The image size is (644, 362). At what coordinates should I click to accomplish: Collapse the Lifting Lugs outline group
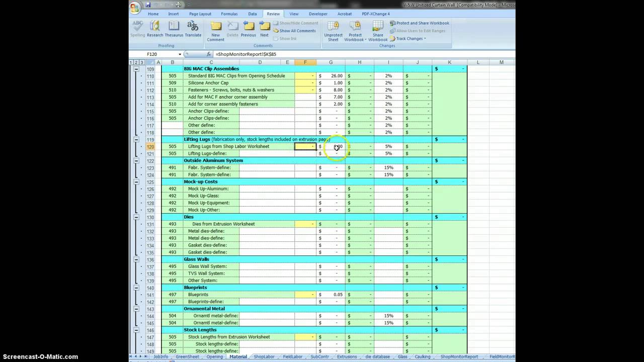[136, 139]
